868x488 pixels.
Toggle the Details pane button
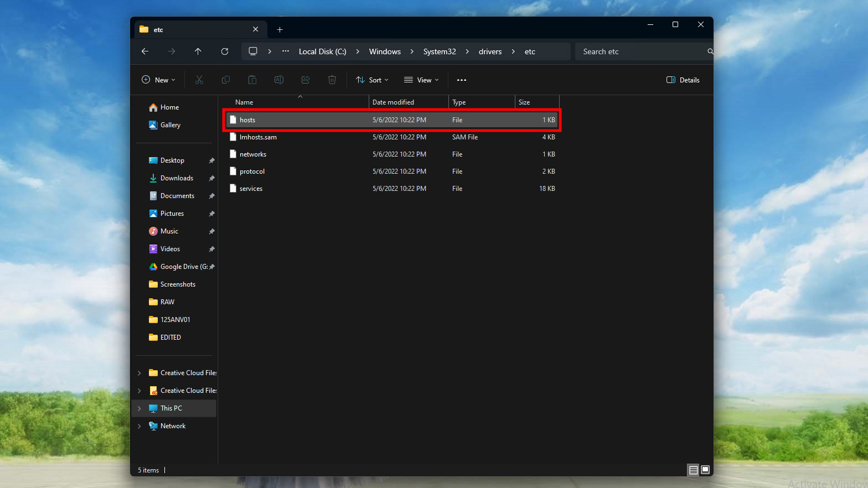(683, 80)
